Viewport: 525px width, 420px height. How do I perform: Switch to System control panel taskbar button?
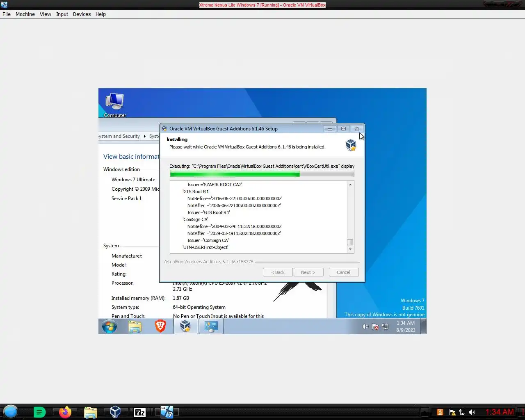point(211,326)
